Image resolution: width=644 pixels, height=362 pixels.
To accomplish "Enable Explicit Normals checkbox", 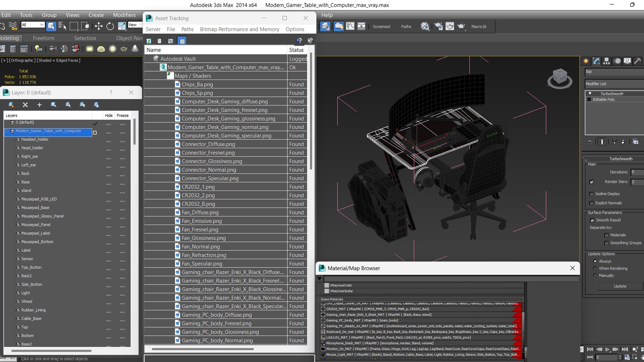I will coord(591,203).
